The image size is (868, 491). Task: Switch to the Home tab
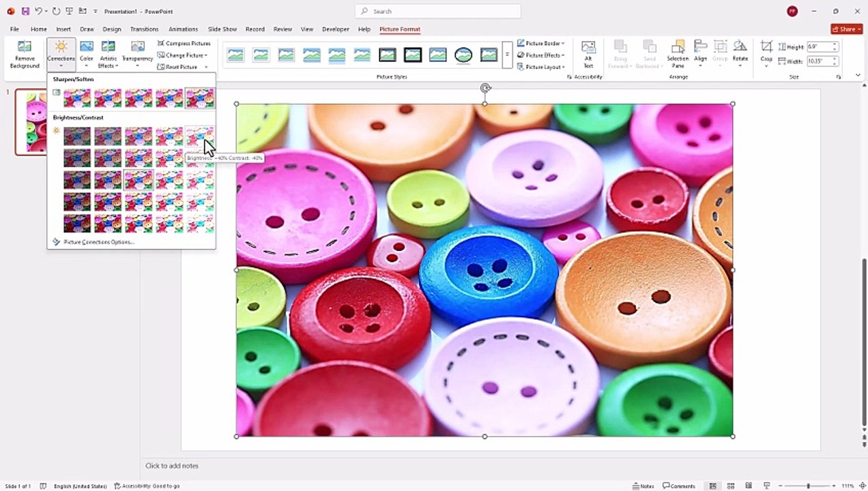tap(38, 29)
